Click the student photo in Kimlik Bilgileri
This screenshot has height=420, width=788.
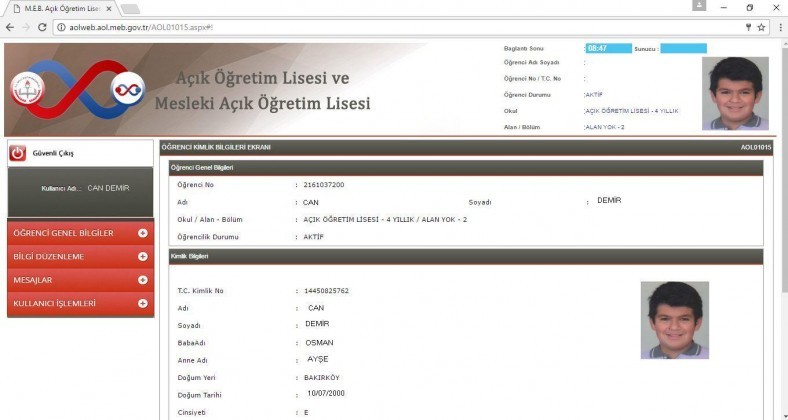[674, 319]
